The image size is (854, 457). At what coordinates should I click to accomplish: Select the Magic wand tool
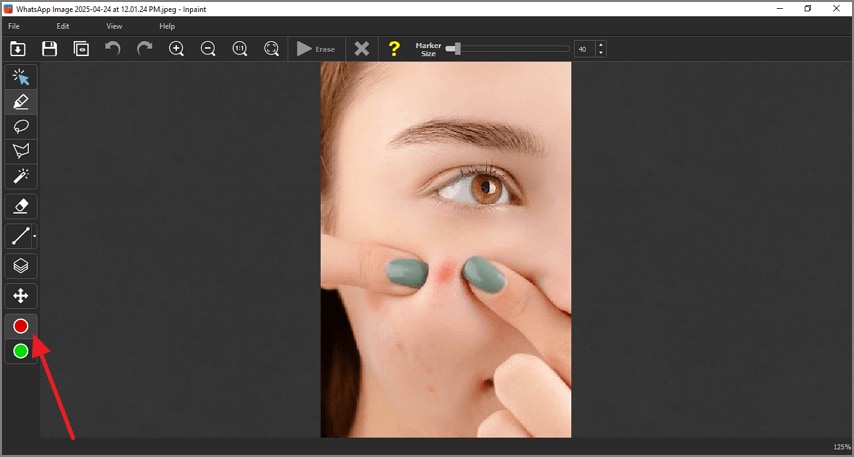pos(21,176)
